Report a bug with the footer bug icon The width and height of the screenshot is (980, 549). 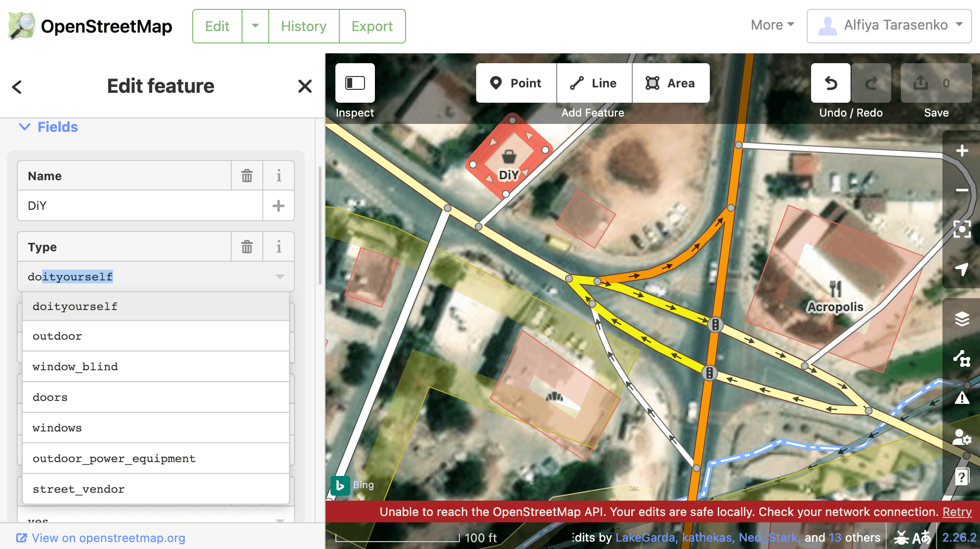click(x=901, y=537)
